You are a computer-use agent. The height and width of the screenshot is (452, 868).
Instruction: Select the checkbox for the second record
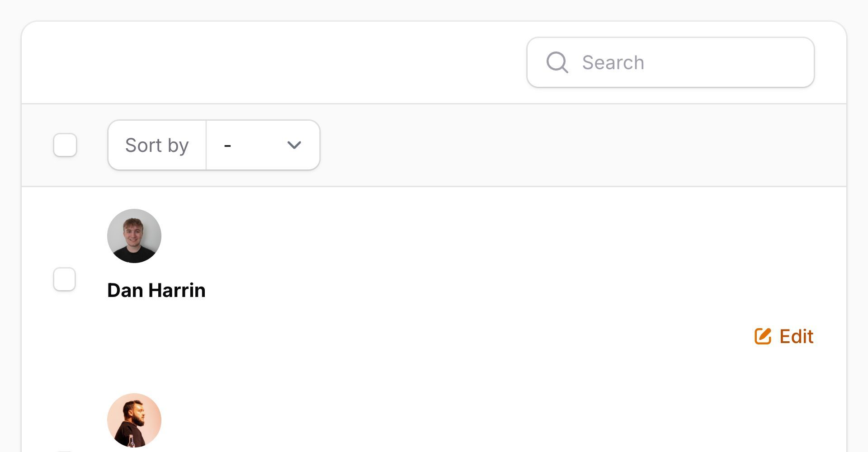pos(65,450)
